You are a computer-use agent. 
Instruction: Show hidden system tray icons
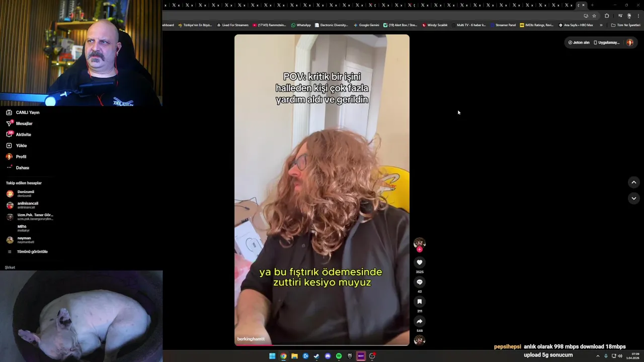598,356
